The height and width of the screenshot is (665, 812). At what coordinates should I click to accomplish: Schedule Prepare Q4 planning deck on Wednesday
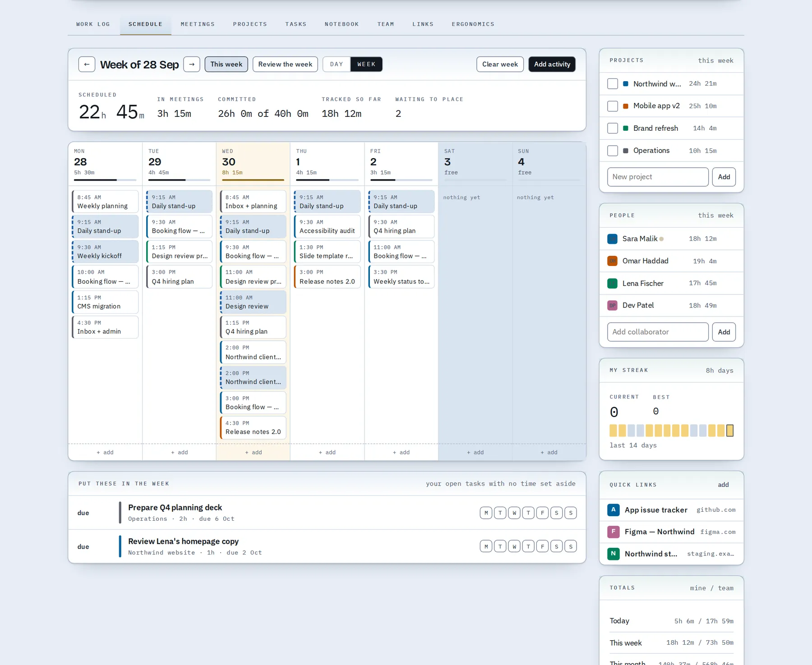click(514, 513)
